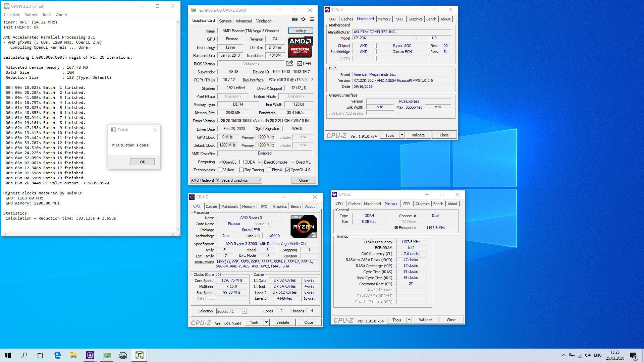
Task: Toggle the CUDA checkbox
Action: click(x=241, y=162)
